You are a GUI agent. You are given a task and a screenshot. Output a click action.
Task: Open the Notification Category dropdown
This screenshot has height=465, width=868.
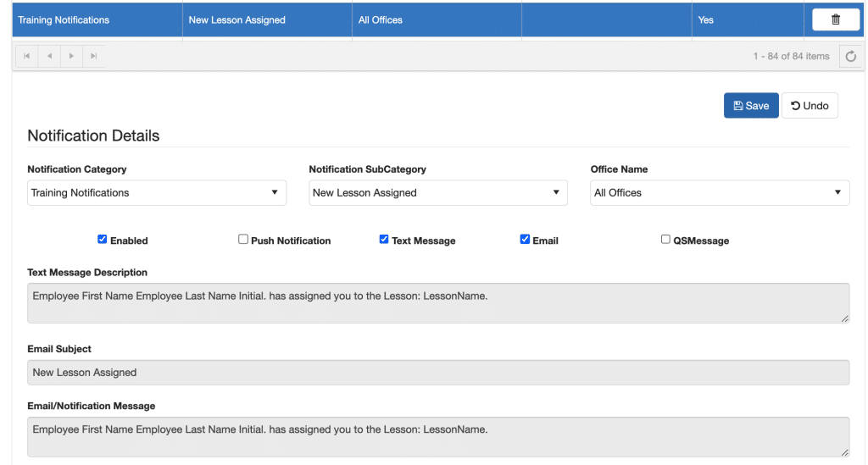tap(157, 193)
